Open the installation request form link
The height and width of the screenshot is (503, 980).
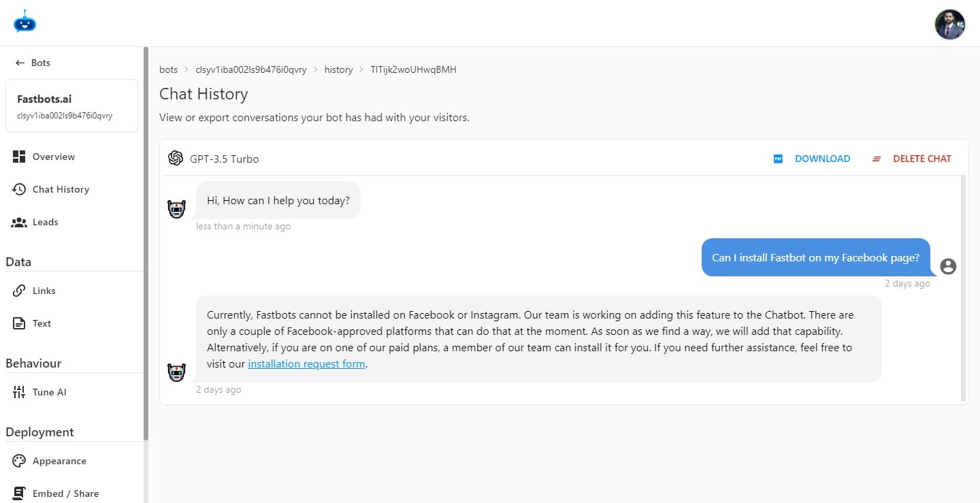point(307,363)
